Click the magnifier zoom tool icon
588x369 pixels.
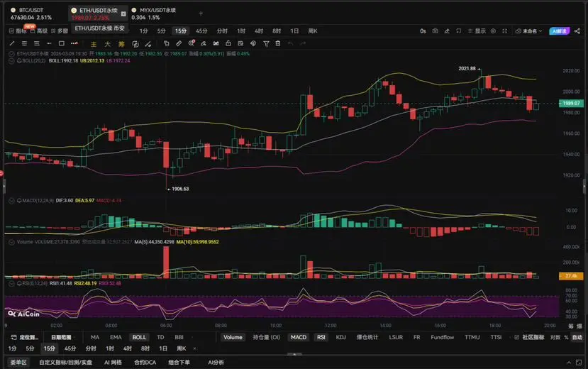click(192, 43)
